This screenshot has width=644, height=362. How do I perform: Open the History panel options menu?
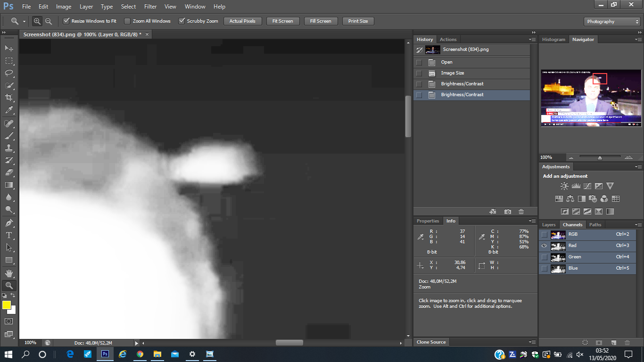click(532, 40)
